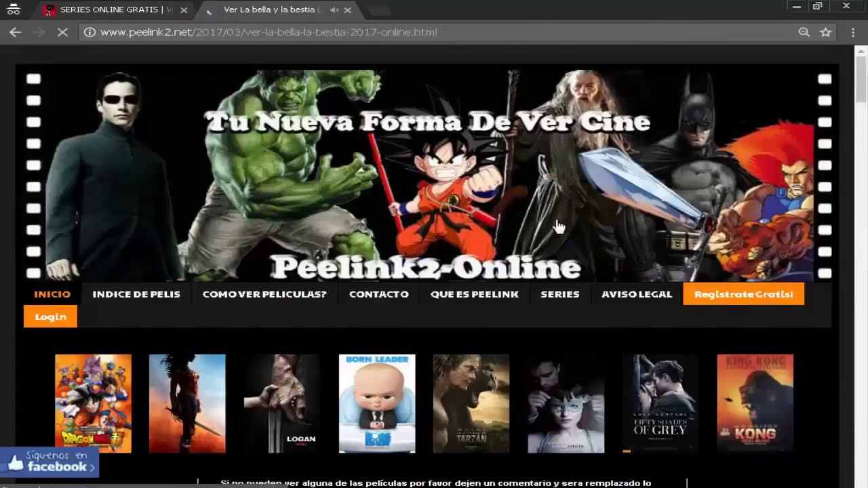Click the scrollbar up arrow

point(861,51)
